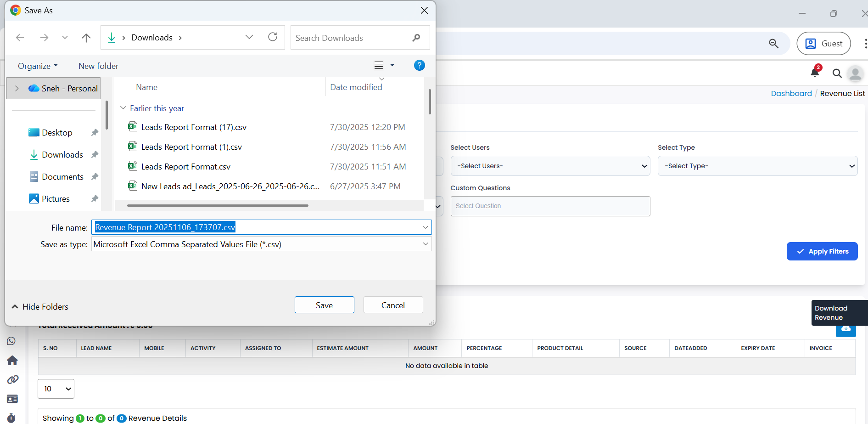Open the Organize menu

coord(38,66)
